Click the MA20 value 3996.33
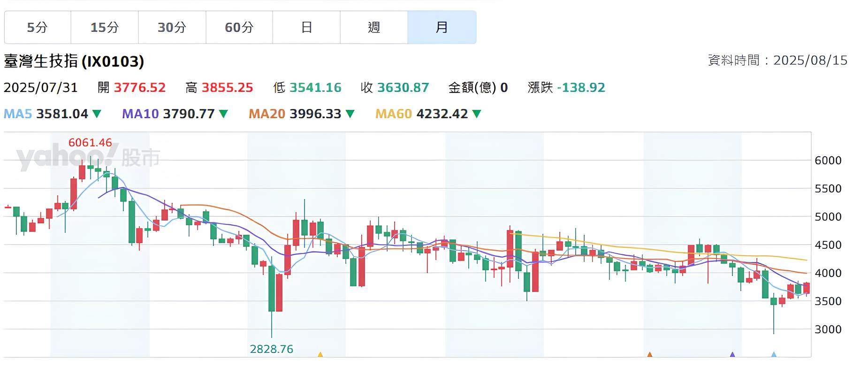 (315, 114)
